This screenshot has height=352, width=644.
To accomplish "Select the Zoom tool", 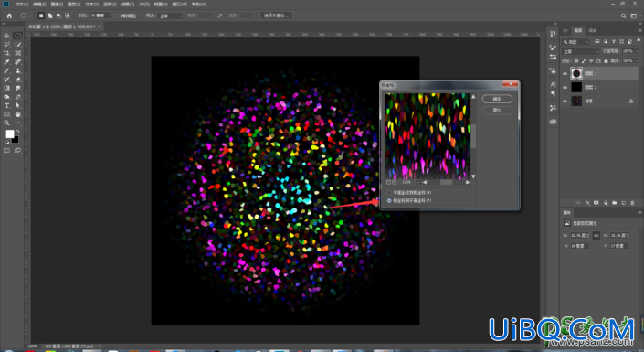I will (x=6, y=123).
